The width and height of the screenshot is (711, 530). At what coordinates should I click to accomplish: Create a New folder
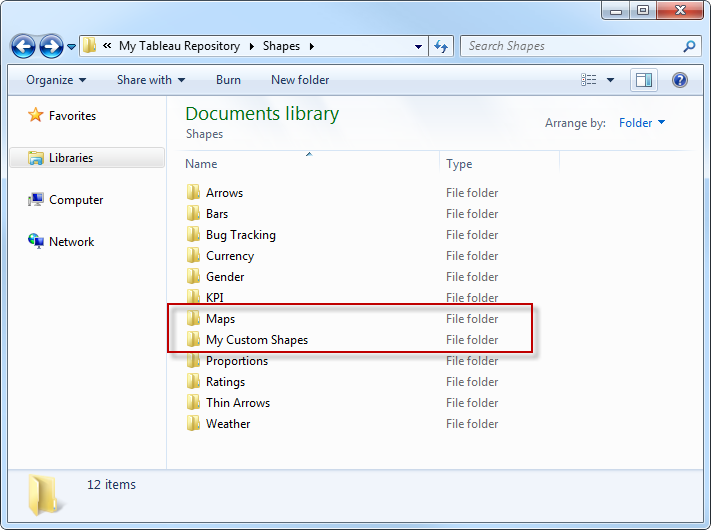[x=300, y=80]
